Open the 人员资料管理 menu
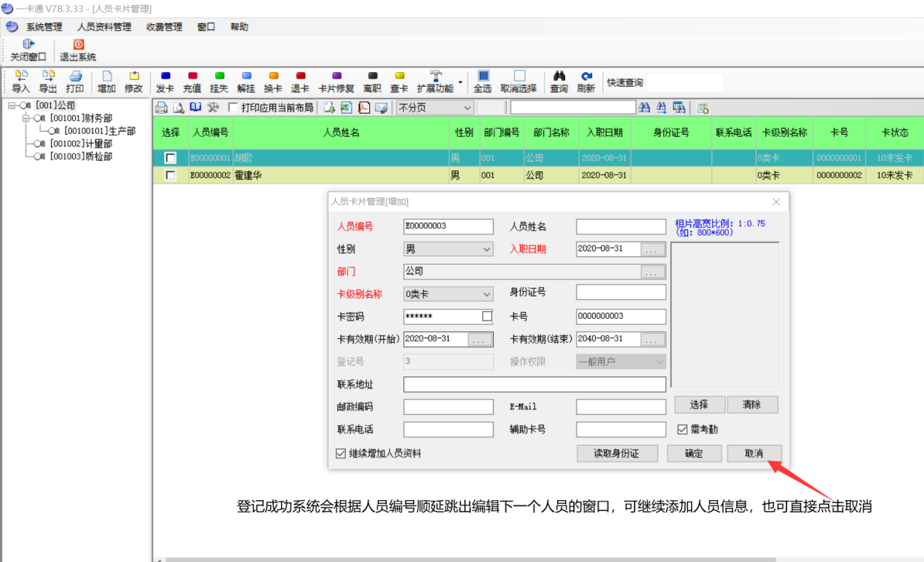Screen dimensions: 924x562 [x=104, y=27]
